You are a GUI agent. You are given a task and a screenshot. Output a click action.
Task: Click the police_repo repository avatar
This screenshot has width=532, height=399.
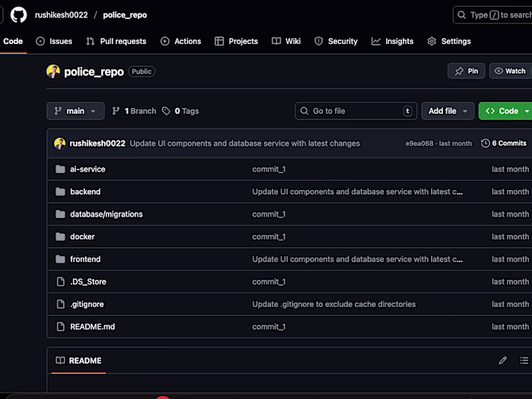coord(53,71)
